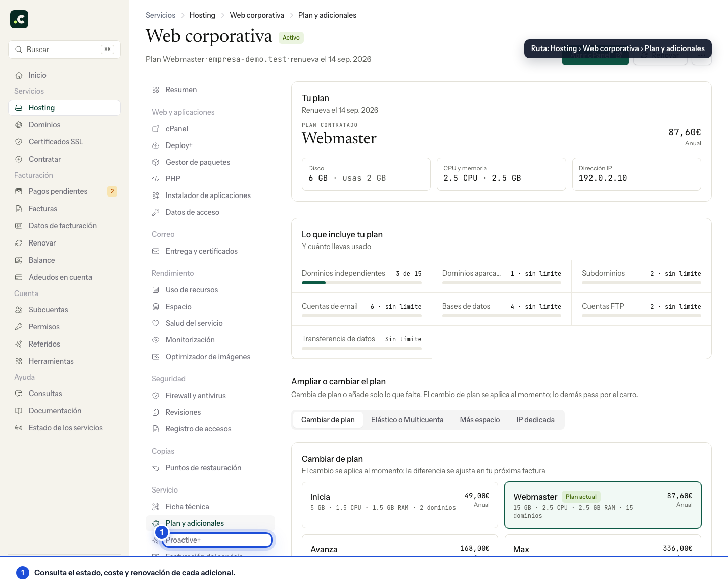Select the Avanza plan card

[400, 546]
